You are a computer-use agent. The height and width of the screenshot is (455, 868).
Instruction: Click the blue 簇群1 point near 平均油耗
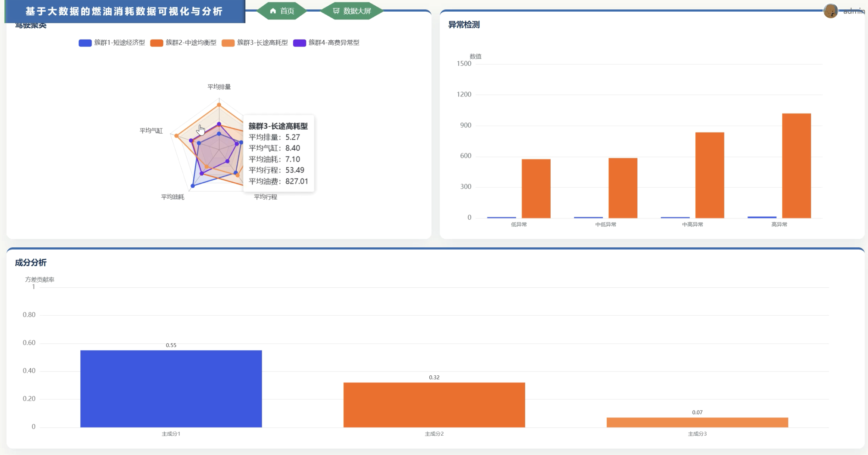click(193, 186)
